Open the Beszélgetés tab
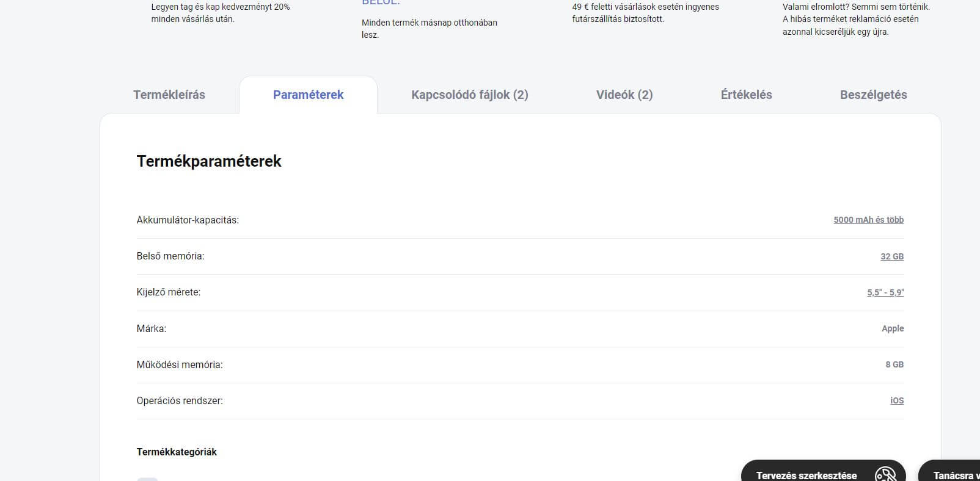 (873, 95)
